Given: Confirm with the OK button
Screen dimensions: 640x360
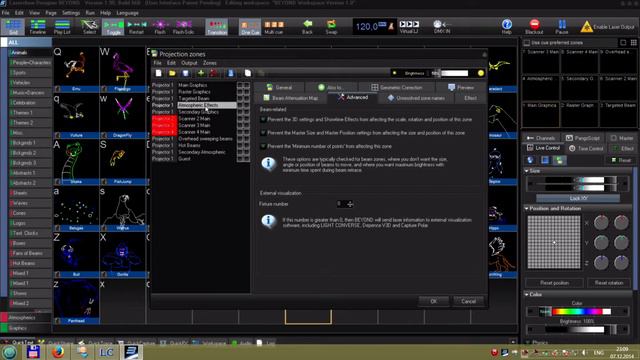Looking at the screenshot, I should pos(433,301).
